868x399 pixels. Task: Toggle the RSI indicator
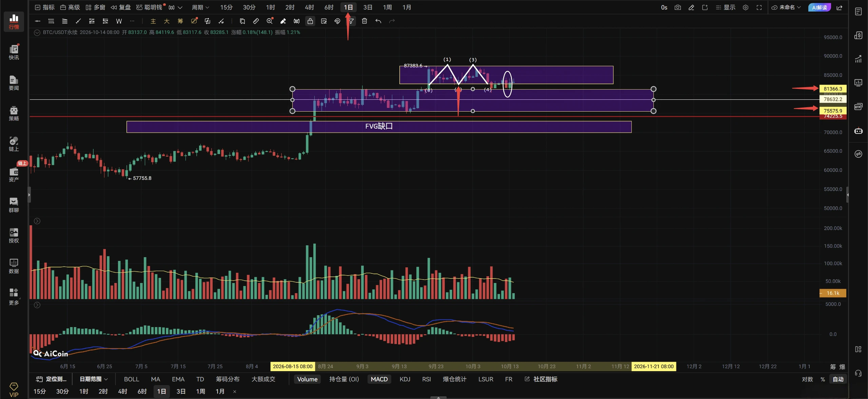pyautogui.click(x=427, y=379)
